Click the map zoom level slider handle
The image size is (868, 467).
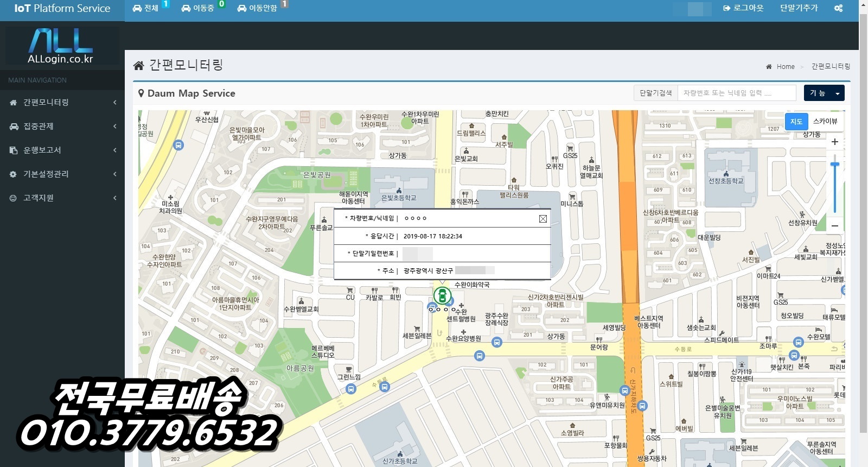(x=835, y=164)
